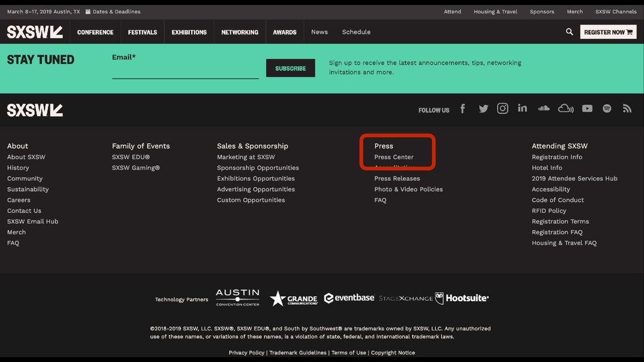644x362 pixels.
Task: Open the SXSW Gaming link
Action: click(136, 167)
